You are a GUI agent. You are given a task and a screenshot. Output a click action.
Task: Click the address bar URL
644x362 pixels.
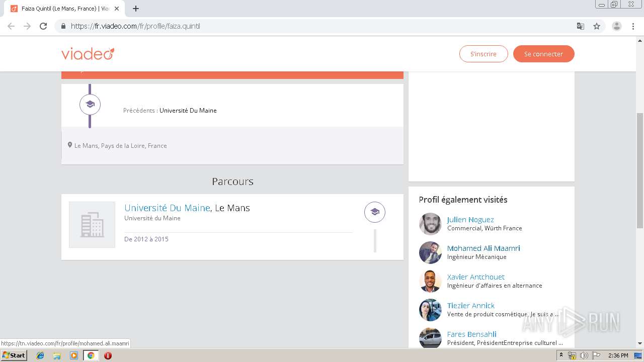tap(135, 26)
